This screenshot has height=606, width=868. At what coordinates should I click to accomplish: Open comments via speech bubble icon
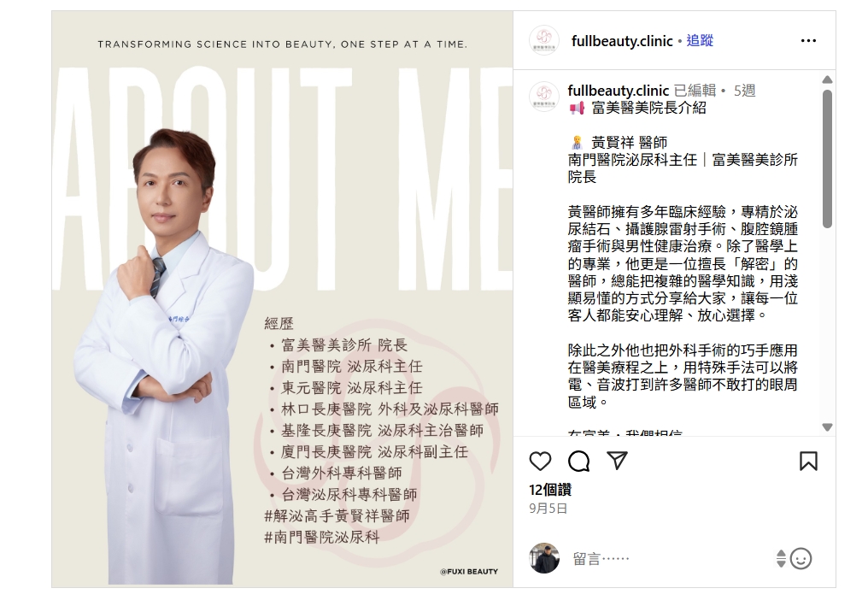point(578,461)
